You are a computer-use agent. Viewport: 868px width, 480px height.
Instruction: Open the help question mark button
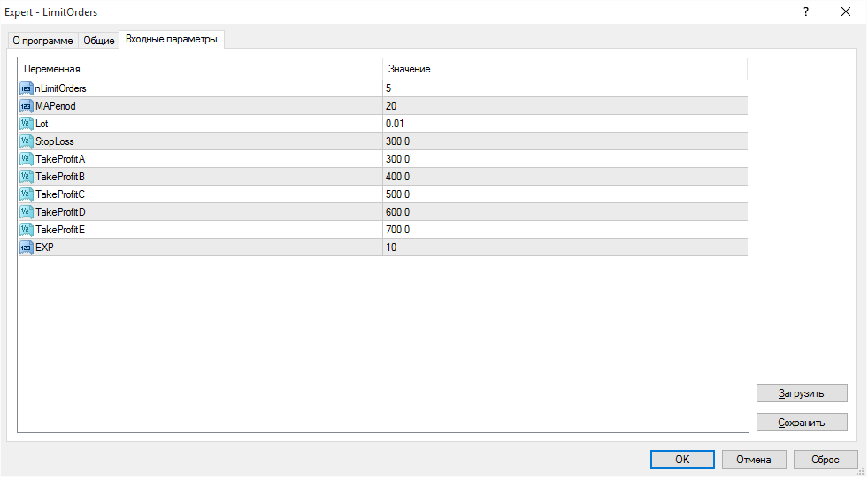[806, 11]
